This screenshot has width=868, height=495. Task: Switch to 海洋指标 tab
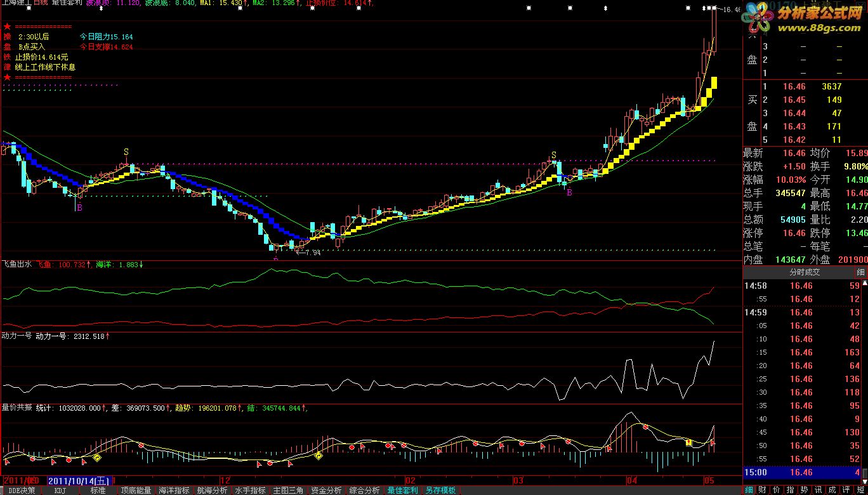pos(174,491)
